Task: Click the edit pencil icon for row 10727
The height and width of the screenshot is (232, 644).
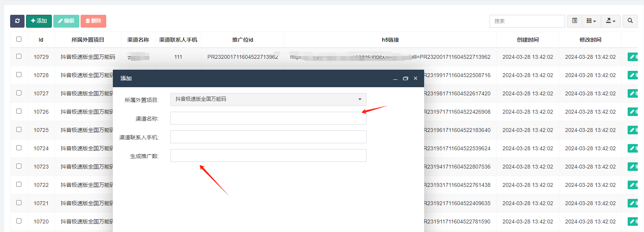Action: click(x=633, y=93)
